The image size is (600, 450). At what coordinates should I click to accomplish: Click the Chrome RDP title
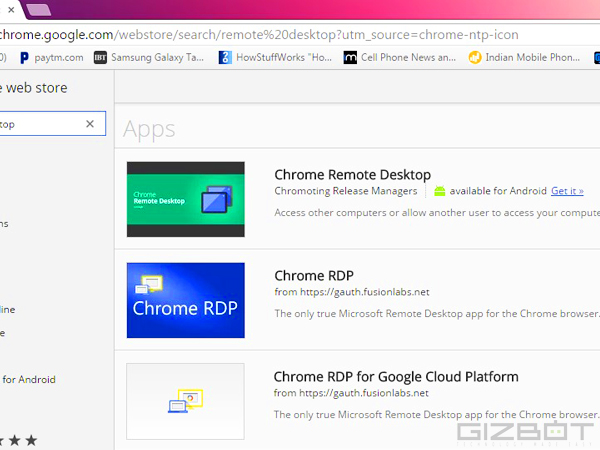[x=314, y=276]
